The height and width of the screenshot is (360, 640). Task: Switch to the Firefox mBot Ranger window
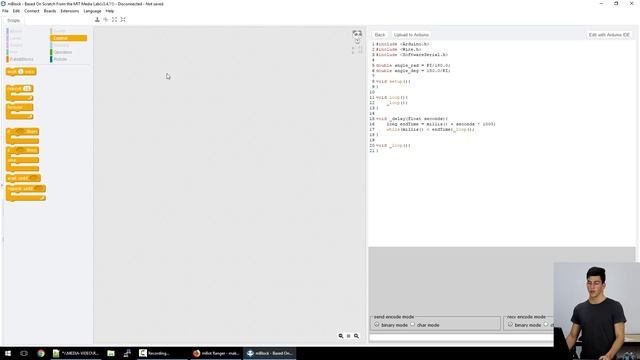pos(216,353)
